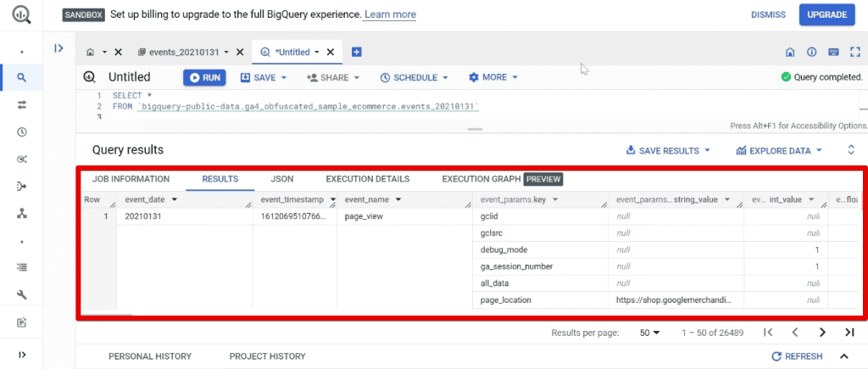This screenshot has height=369, width=868.
Task: Open the Schedule dropdown
Action: [414, 77]
